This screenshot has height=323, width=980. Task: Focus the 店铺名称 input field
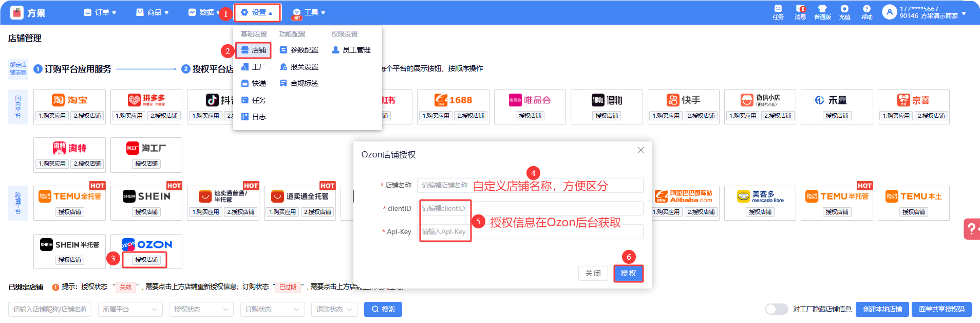click(x=530, y=185)
